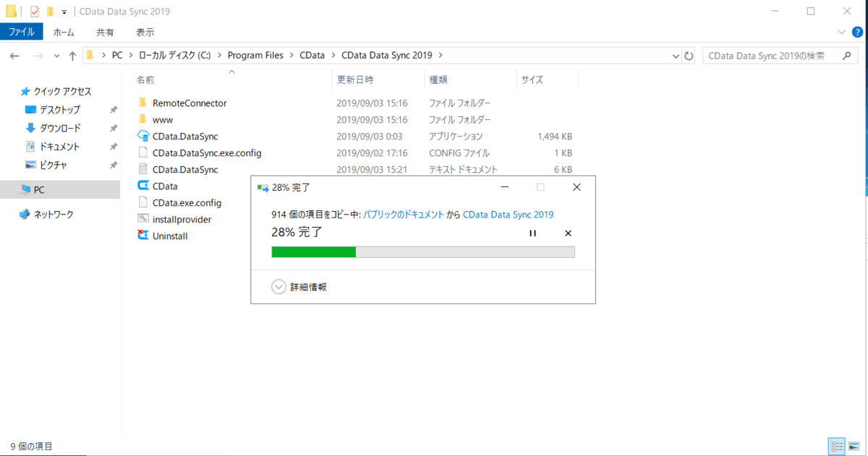868x456 pixels.
Task: Expand 詳細情報 in the copy dialog
Action: tap(299, 287)
